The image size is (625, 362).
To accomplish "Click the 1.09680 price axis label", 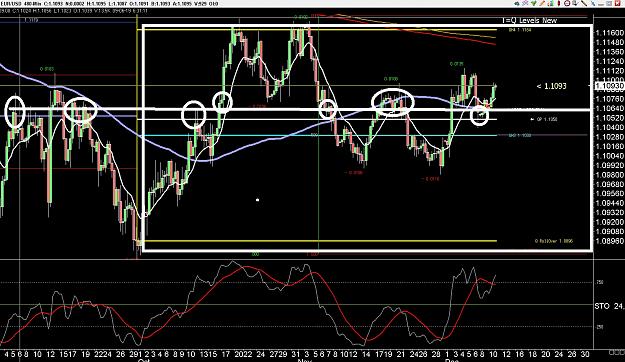I will pyautogui.click(x=609, y=184).
